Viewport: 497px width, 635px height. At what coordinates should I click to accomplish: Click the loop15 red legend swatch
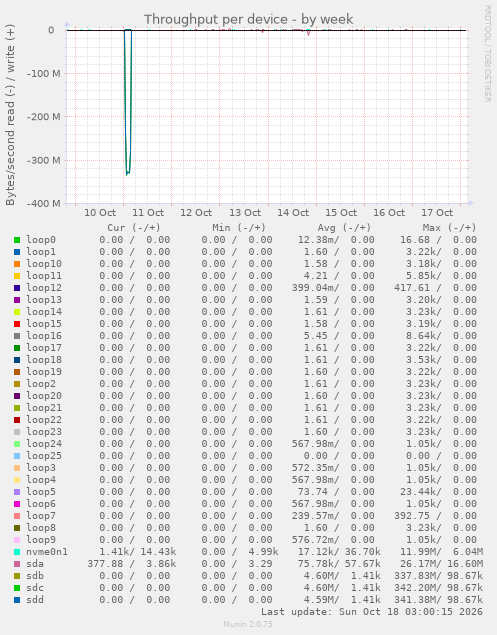[17, 324]
